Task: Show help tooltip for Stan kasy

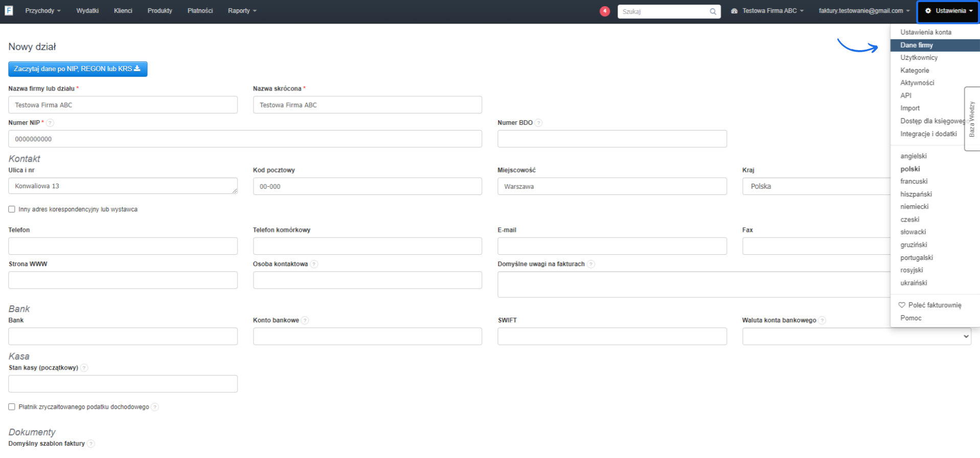Action: [x=84, y=368]
